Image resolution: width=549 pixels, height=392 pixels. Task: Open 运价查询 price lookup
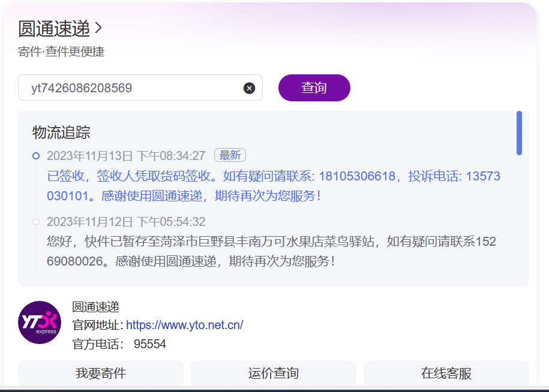pyautogui.click(x=274, y=373)
